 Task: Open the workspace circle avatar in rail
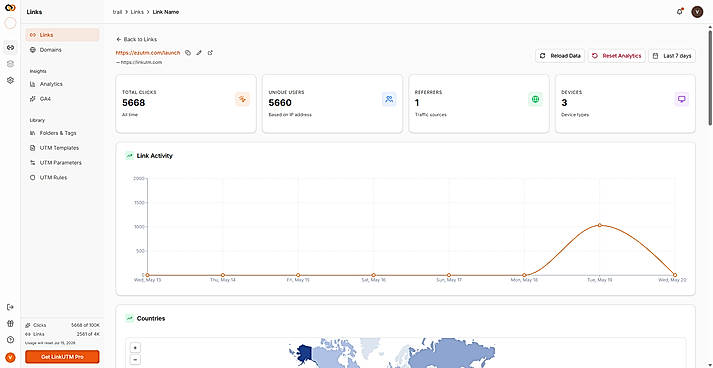pos(10,24)
